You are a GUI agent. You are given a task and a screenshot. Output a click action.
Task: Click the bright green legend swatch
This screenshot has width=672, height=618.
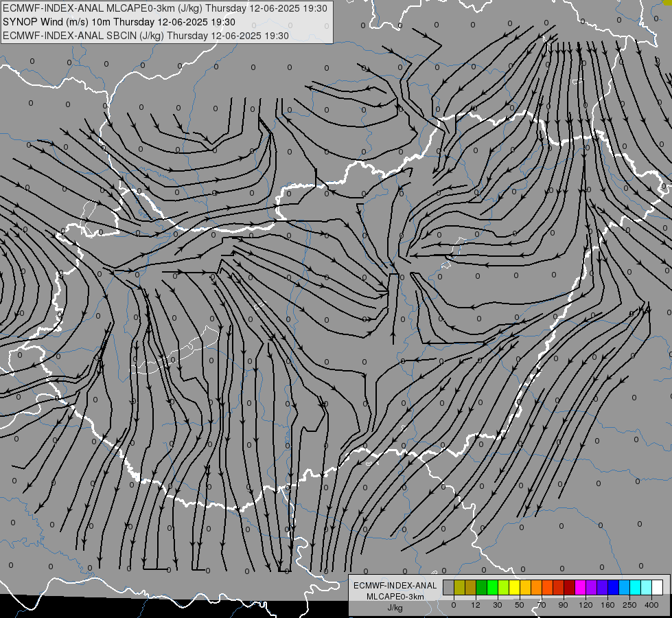pos(493,587)
